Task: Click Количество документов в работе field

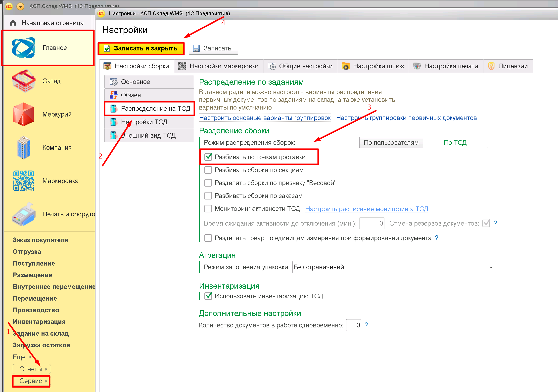Action: click(x=354, y=325)
